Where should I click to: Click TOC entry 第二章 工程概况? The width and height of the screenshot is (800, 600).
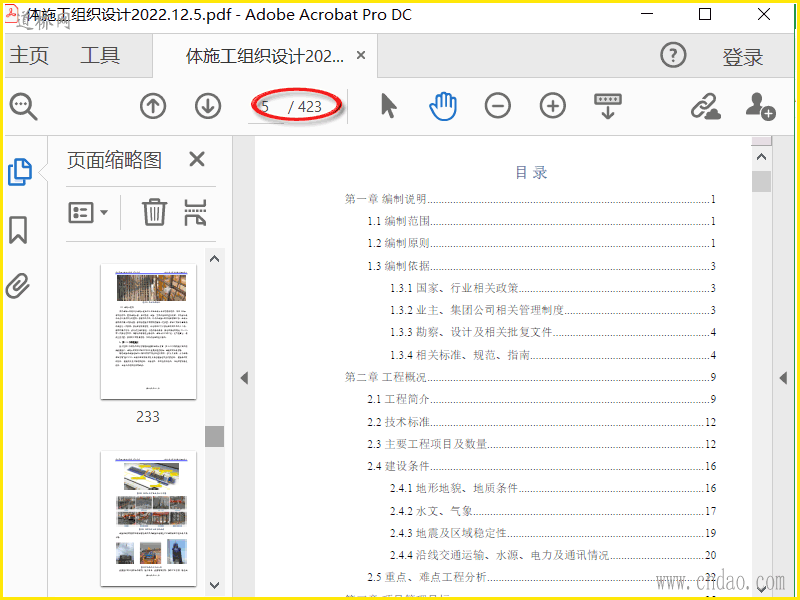point(530,377)
